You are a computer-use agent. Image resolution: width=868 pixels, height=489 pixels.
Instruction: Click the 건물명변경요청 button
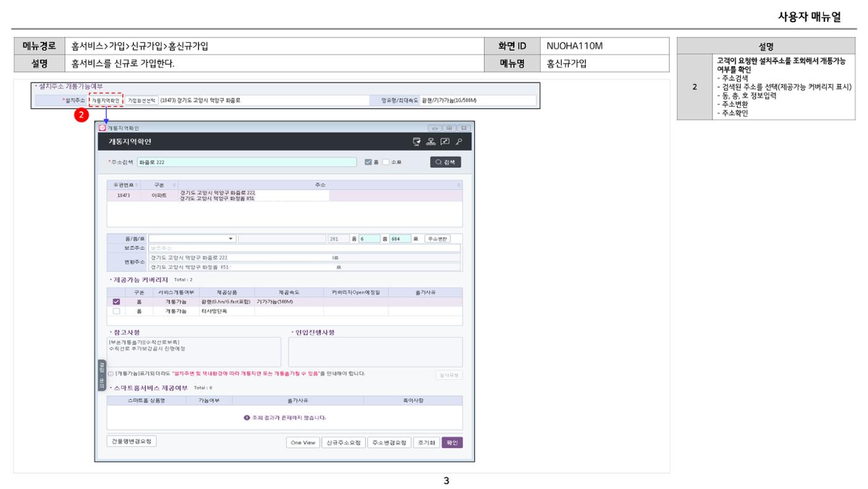[x=132, y=441]
